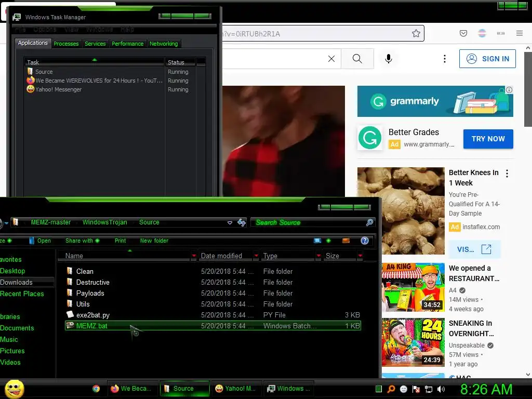Open the Type column filter dropdown

coord(318,256)
